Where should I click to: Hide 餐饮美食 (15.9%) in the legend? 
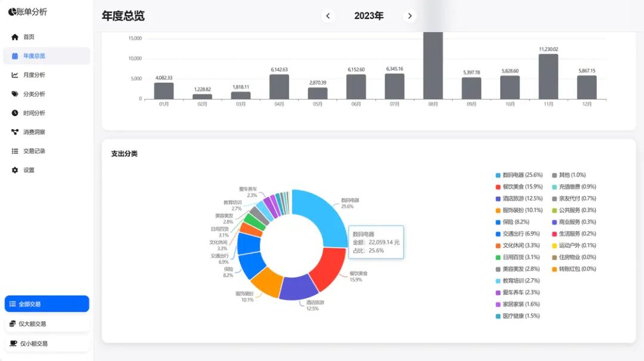coord(519,186)
